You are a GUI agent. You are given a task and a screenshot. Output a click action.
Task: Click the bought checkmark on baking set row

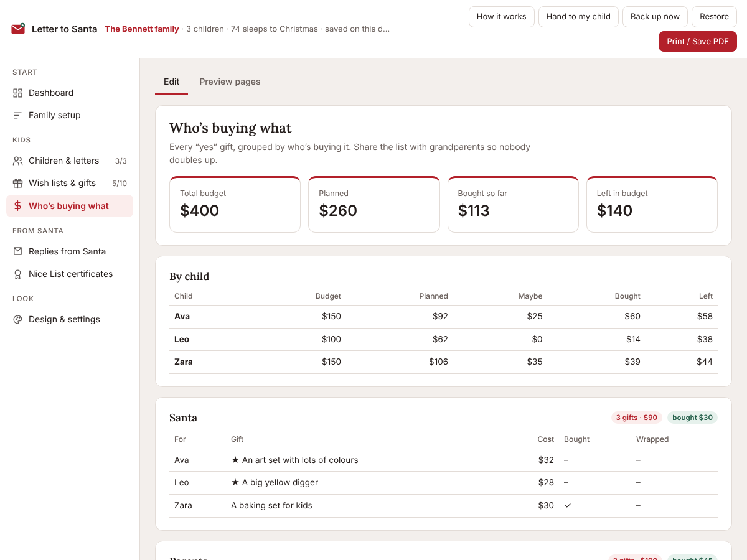coord(568,505)
